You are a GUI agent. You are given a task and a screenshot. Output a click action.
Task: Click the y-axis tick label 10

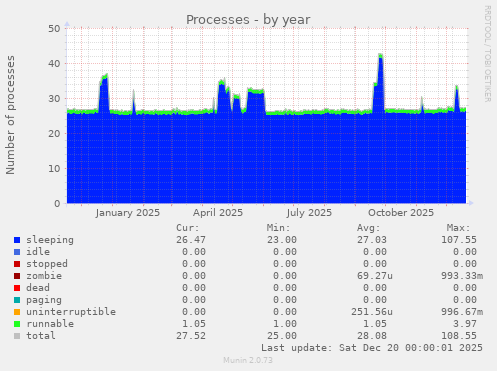tap(54, 169)
